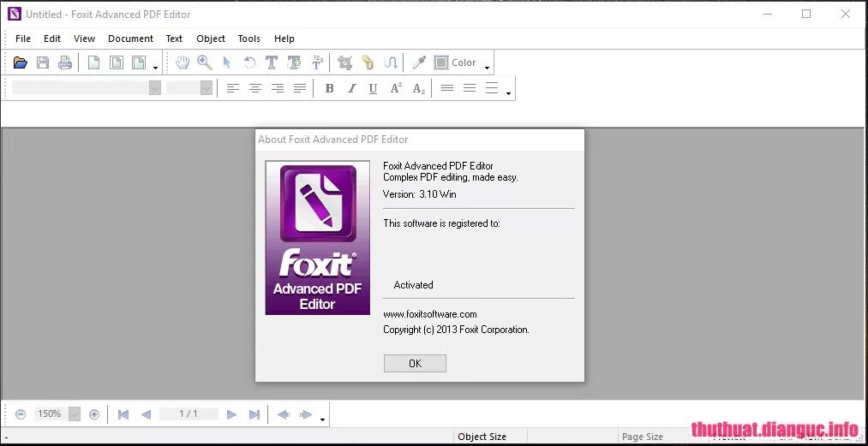The height and width of the screenshot is (446, 868).
Task: Open the Object menu
Action: tap(211, 39)
